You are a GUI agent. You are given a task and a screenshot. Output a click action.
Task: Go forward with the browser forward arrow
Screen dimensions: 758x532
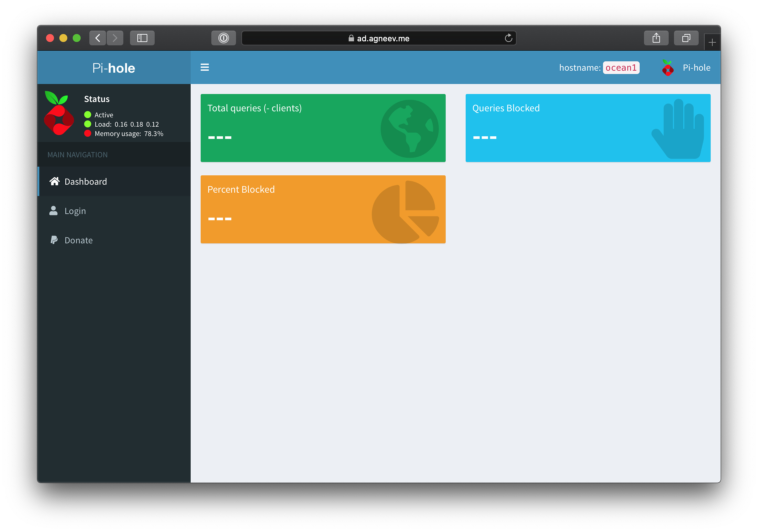[115, 38]
